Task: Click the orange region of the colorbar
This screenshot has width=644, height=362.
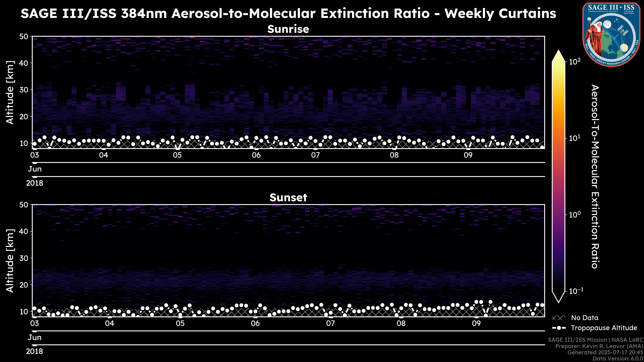Action: click(x=558, y=117)
